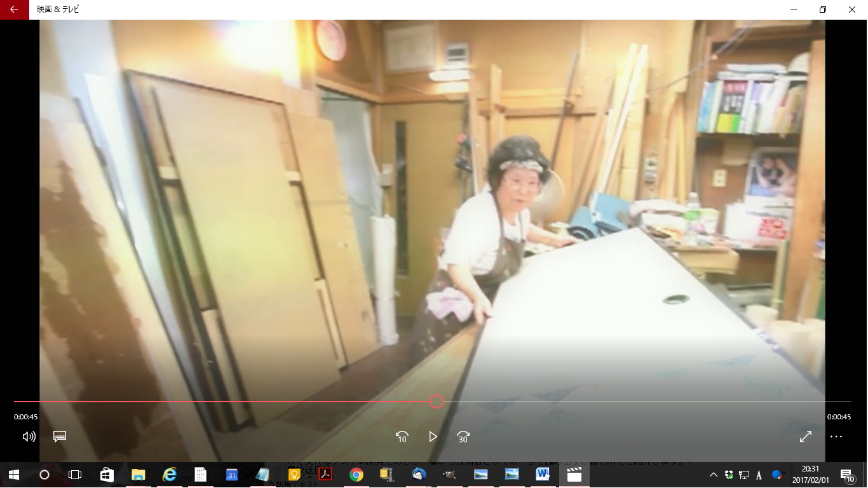Mute the video volume
The image size is (868, 488).
click(x=29, y=437)
